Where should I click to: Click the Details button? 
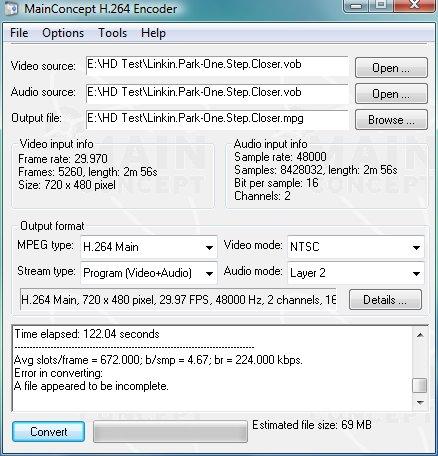click(x=385, y=300)
